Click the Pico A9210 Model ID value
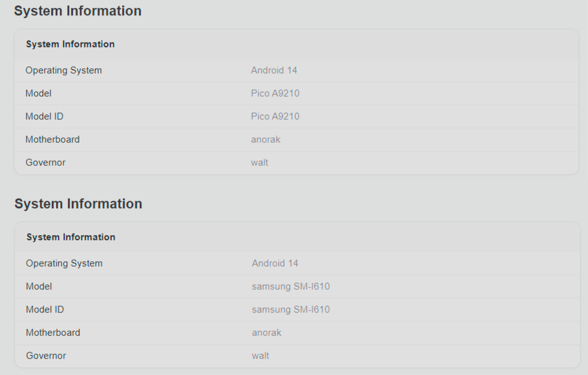 click(275, 116)
